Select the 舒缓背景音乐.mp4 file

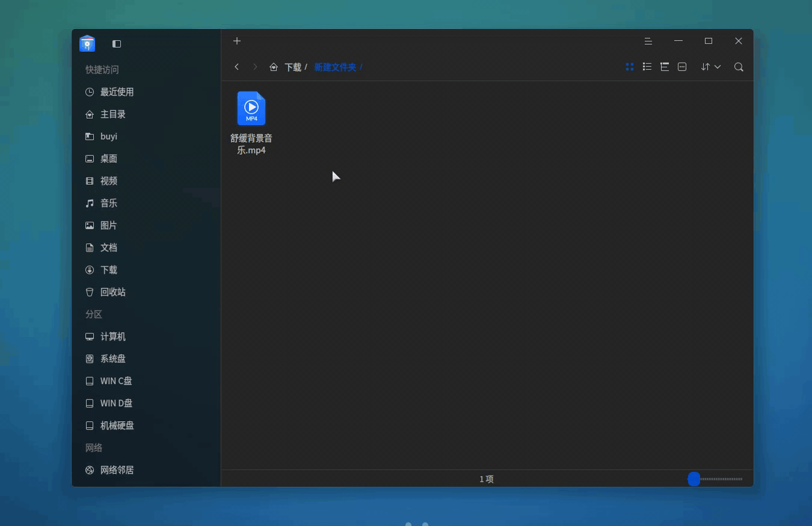(x=251, y=123)
